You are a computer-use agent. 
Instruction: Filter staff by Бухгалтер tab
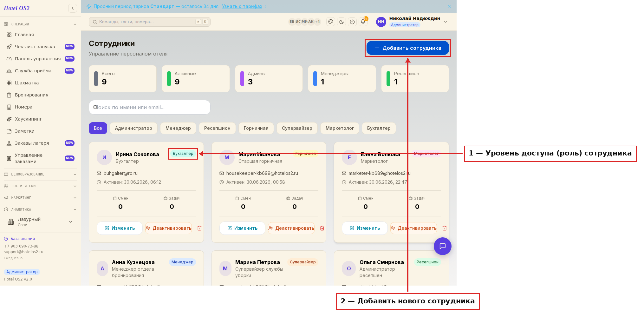379,128
